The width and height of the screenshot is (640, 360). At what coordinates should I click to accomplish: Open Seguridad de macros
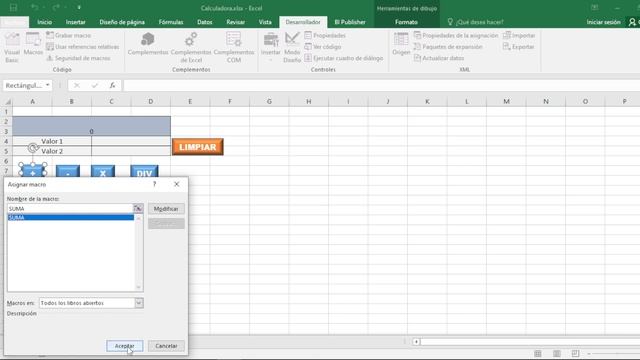[x=78, y=58]
